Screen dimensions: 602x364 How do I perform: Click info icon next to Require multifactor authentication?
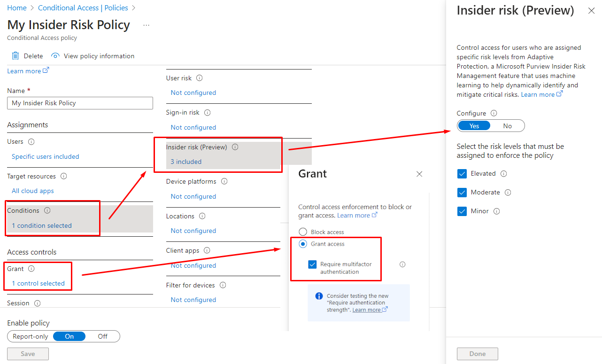click(x=402, y=264)
